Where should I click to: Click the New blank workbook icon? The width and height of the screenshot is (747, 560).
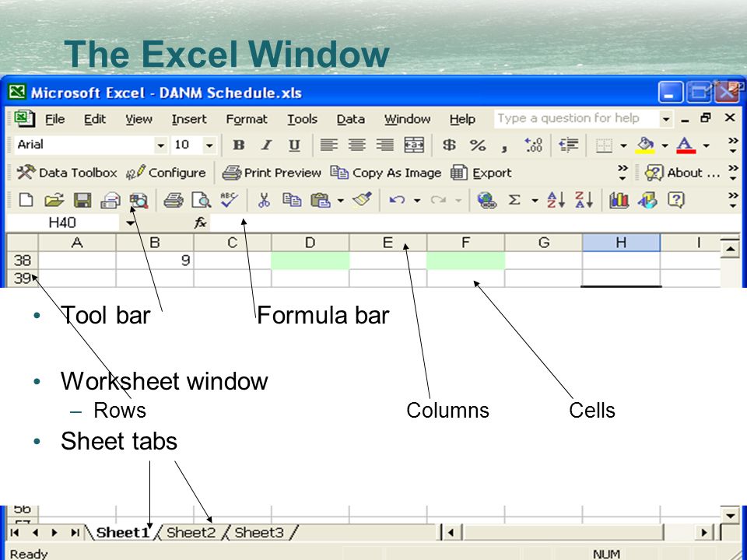(x=26, y=200)
